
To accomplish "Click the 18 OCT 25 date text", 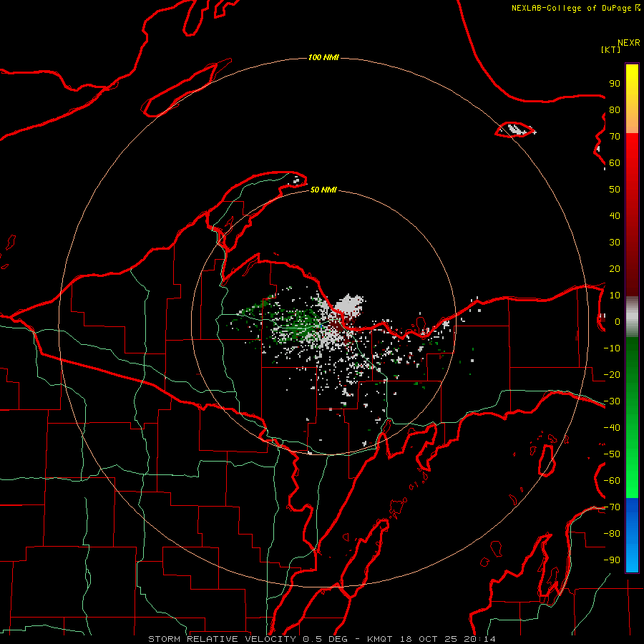I will point(429,639).
